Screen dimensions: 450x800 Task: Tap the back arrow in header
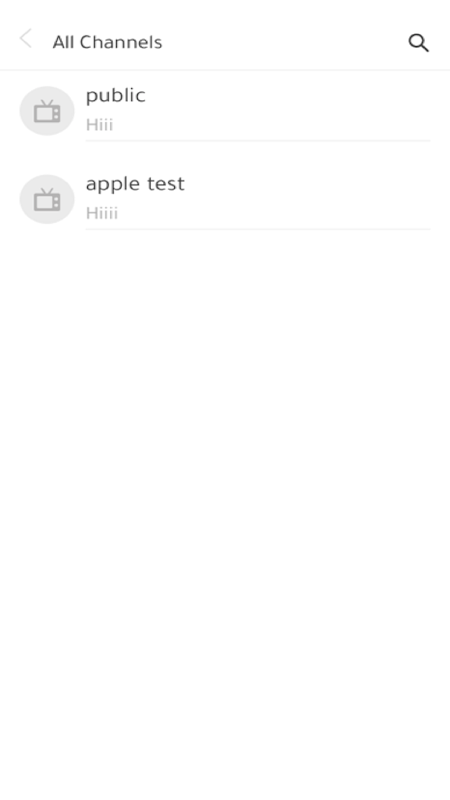[26, 39]
